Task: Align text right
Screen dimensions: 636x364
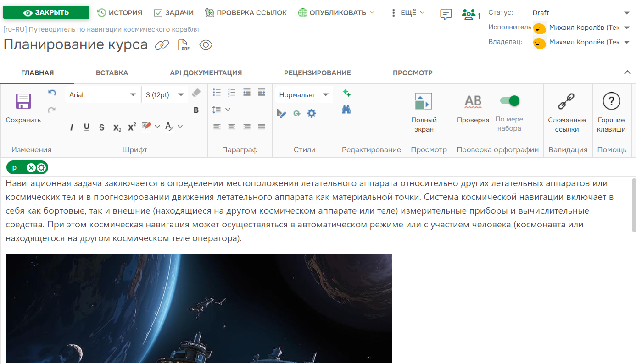Action: pyautogui.click(x=247, y=127)
